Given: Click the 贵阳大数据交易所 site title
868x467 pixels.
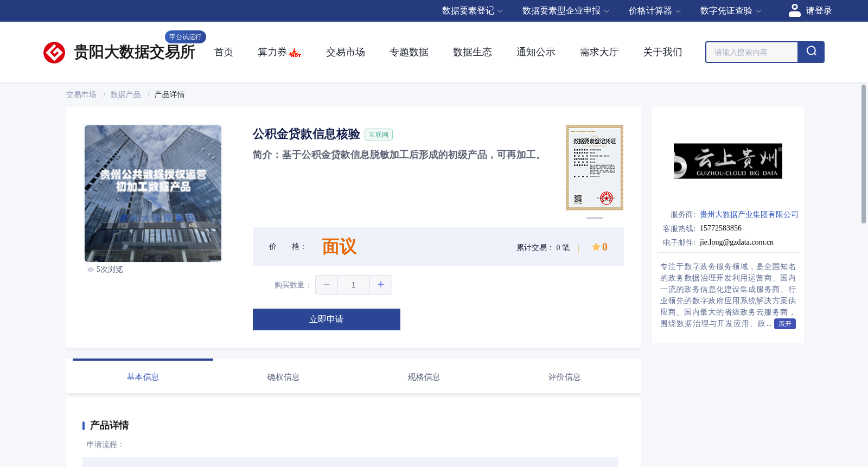Looking at the screenshot, I should click(135, 52).
